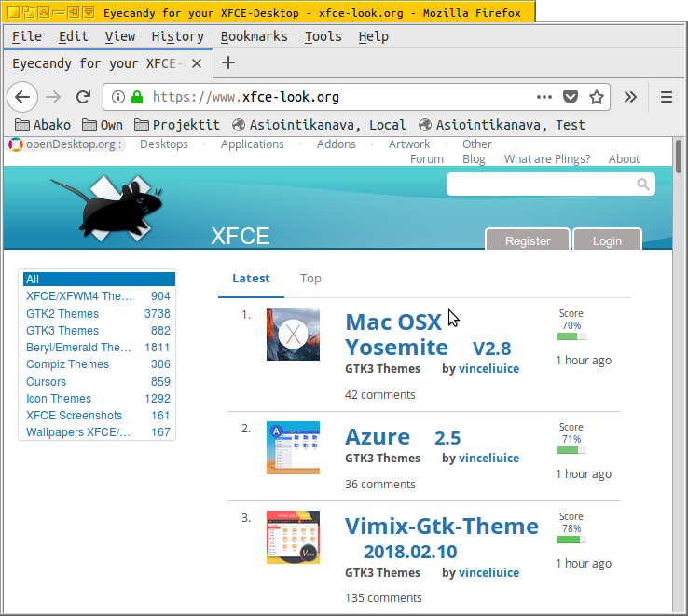This screenshot has height=616, width=688.
Task: Show site information via the info icon
Action: coord(118,97)
